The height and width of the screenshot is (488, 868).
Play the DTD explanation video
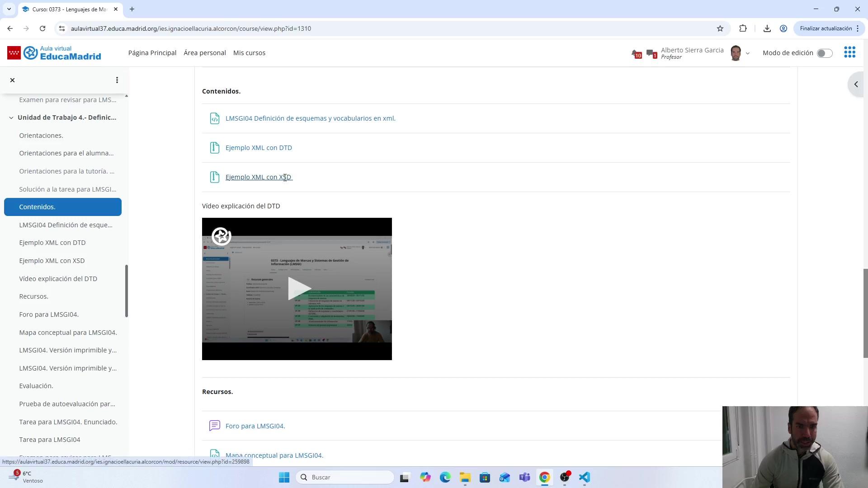click(x=297, y=288)
